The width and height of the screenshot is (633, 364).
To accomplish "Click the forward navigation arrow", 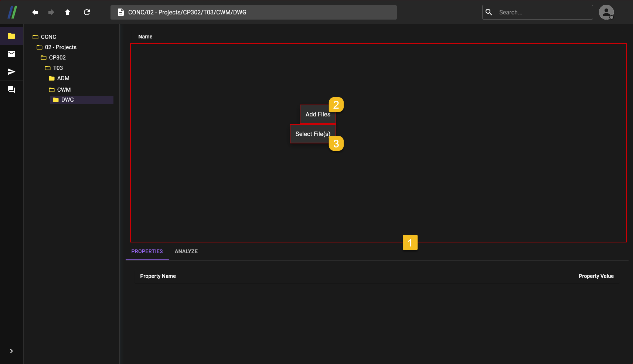I will click(51, 12).
